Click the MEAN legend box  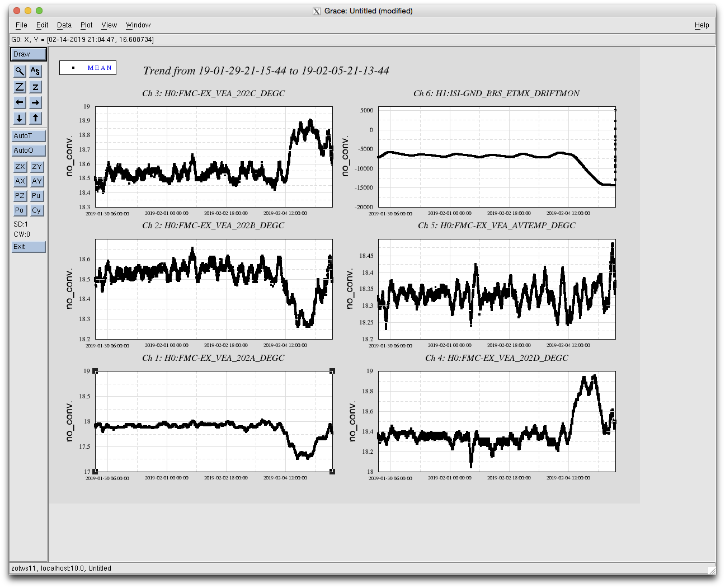point(88,68)
